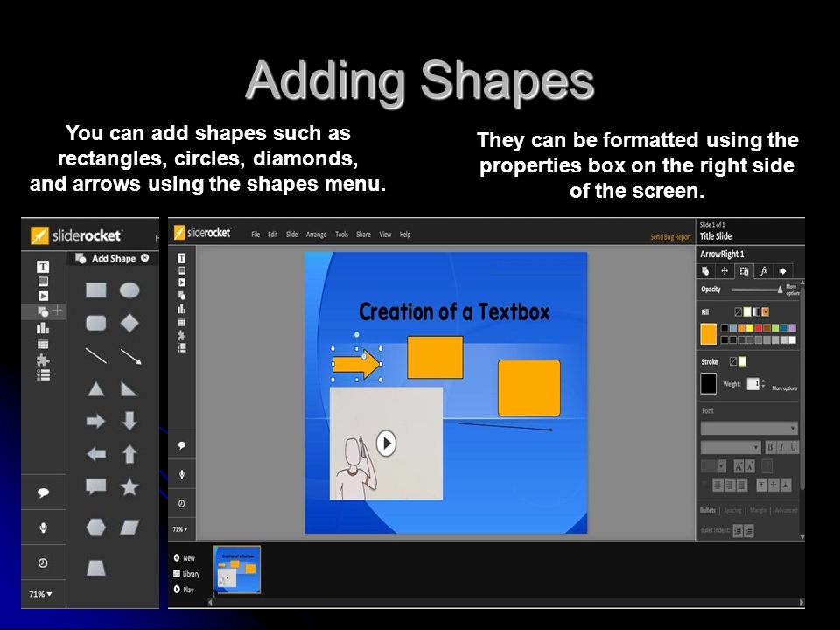Viewport: 840px width, 630px height.
Task: Click the stroke Weight stepper arrows
Action: pos(763,384)
